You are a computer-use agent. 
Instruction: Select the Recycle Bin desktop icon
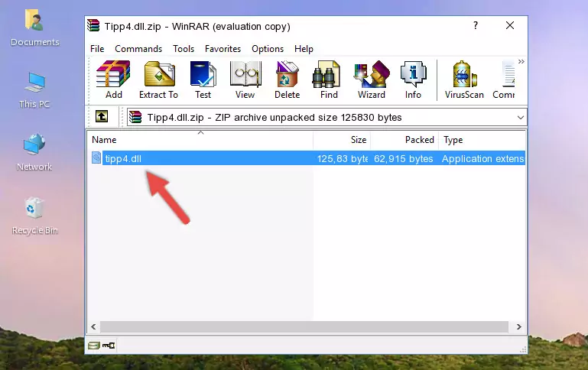(35, 216)
